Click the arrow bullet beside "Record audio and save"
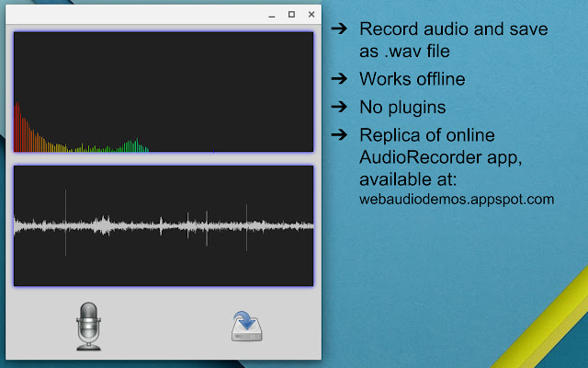This screenshot has height=368, width=588. tap(339, 29)
